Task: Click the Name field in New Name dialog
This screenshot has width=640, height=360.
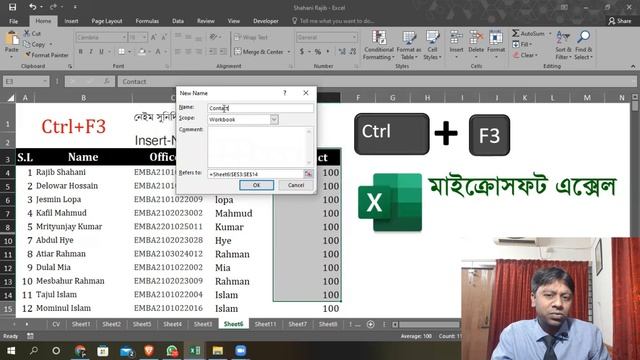Action: [x=260, y=108]
